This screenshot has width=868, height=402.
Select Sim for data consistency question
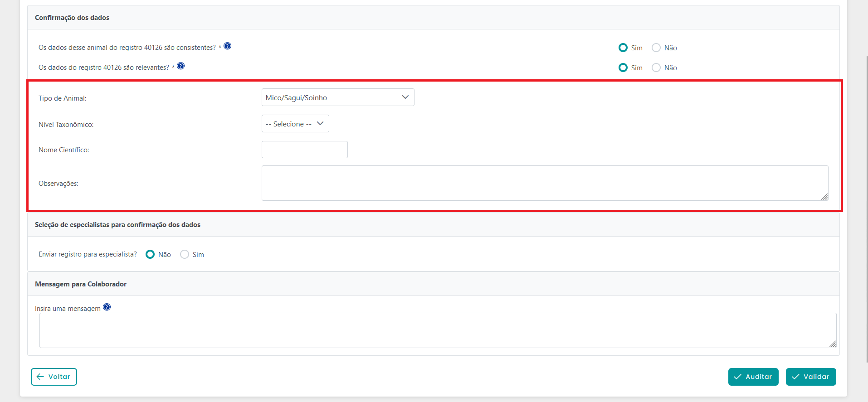623,48
